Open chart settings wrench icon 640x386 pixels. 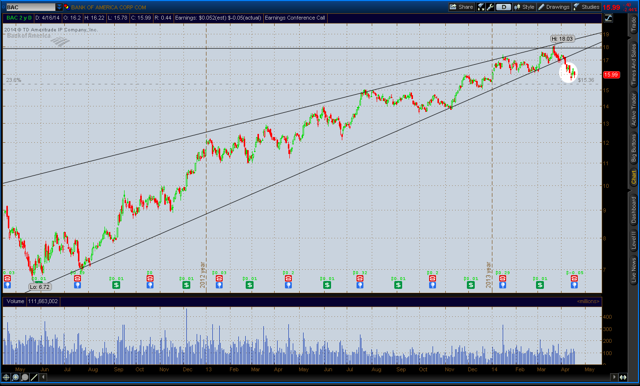490,7
